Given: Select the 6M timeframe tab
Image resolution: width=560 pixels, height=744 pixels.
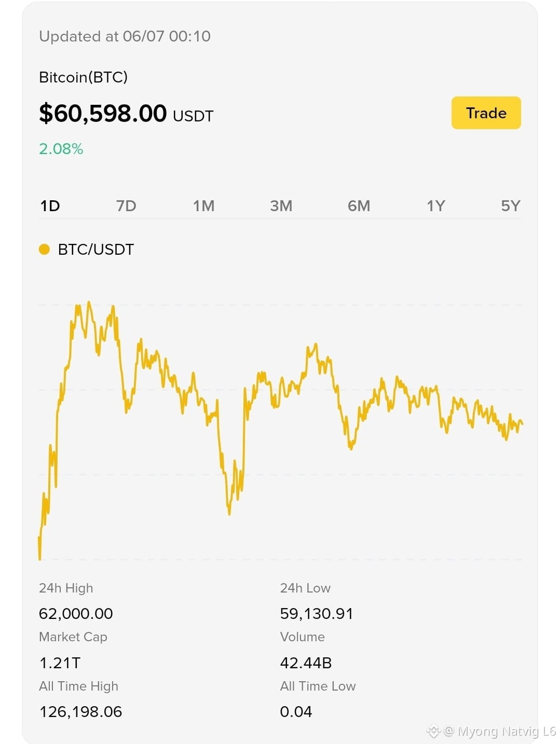Looking at the screenshot, I should (x=359, y=206).
